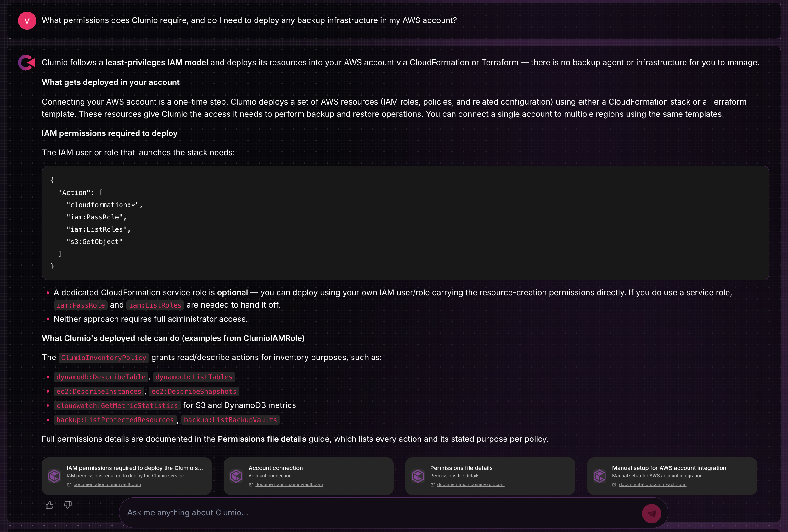Open documentation.commvault.com link under Manual setup card

coord(652,484)
